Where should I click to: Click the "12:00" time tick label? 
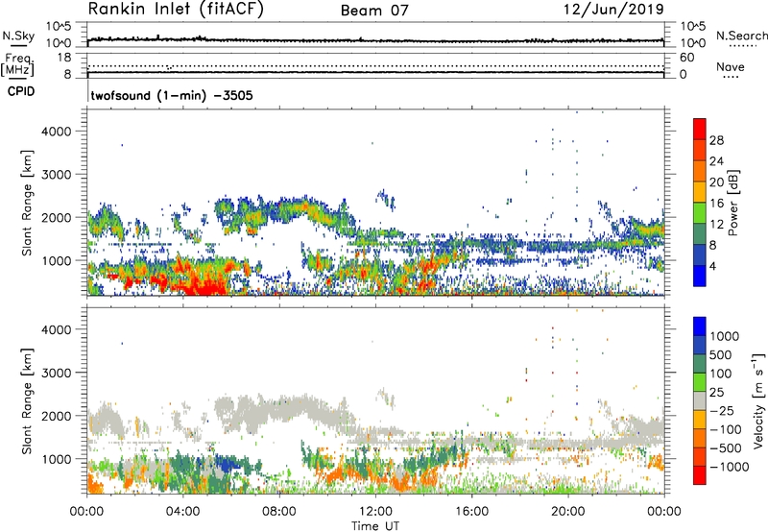[375, 512]
